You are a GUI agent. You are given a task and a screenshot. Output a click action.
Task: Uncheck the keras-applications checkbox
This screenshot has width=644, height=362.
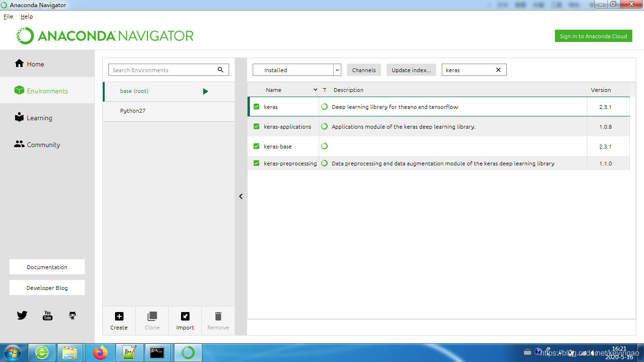click(x=256, y=126)
